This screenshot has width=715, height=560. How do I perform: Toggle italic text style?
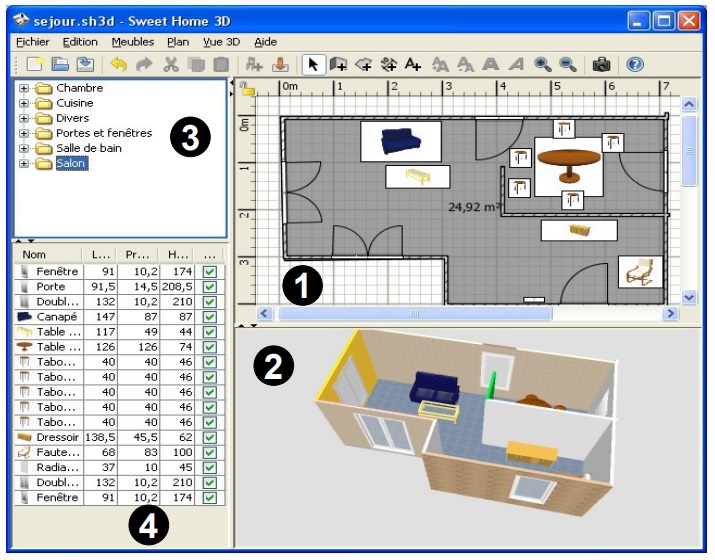coord(516,64)
